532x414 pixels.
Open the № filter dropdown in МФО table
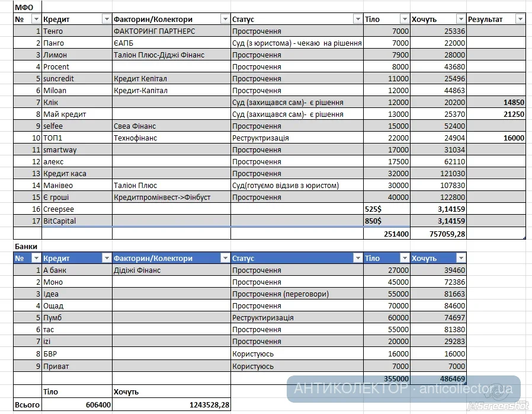point(36,19)
